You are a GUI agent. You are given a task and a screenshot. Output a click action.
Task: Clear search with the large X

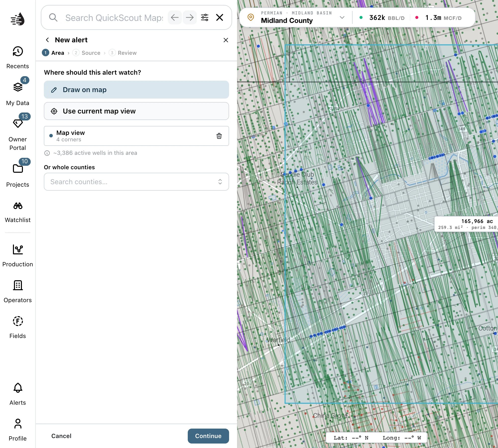click(220, 17)
